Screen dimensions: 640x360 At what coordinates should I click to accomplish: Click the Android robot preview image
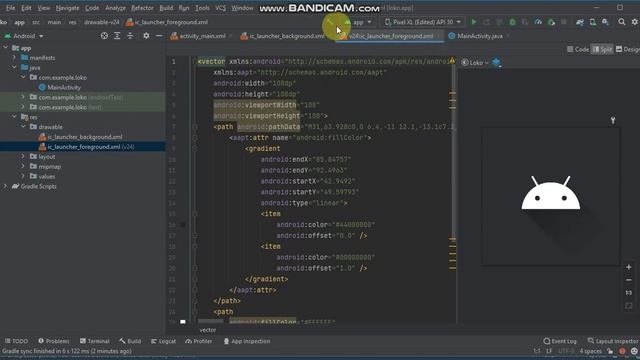[551, 193]
